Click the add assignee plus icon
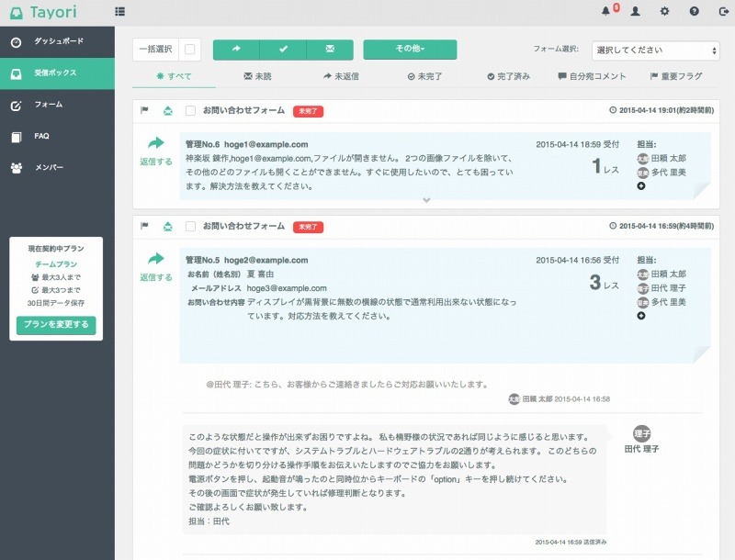This screenshot has width=735, height=560. (640, 186)
